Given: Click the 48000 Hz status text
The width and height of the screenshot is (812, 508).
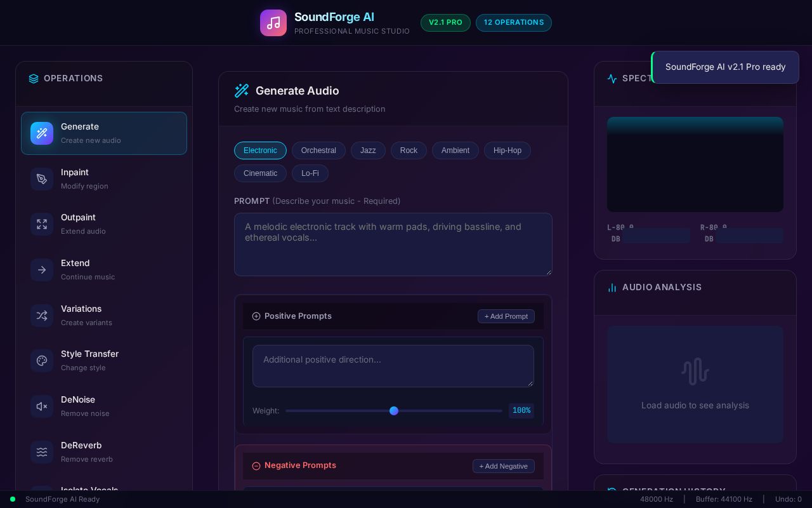Looking at the screenshot, I should tap(657, 499).
